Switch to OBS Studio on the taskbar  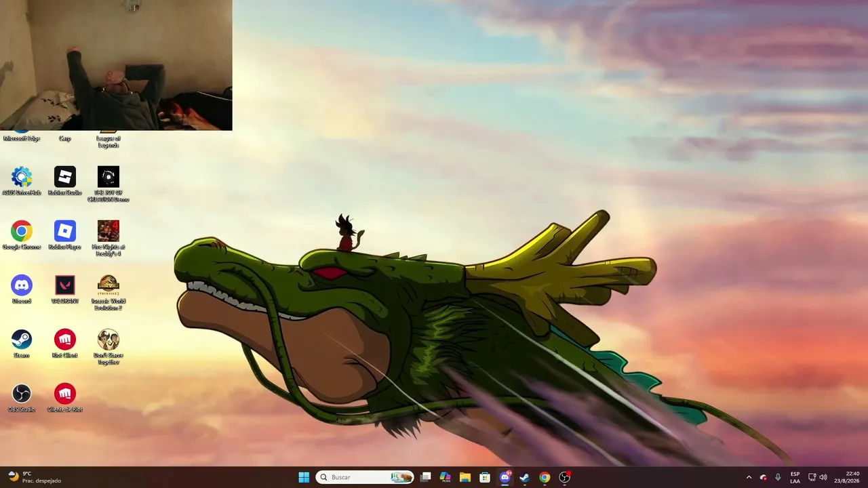click(x=564, y=477)
